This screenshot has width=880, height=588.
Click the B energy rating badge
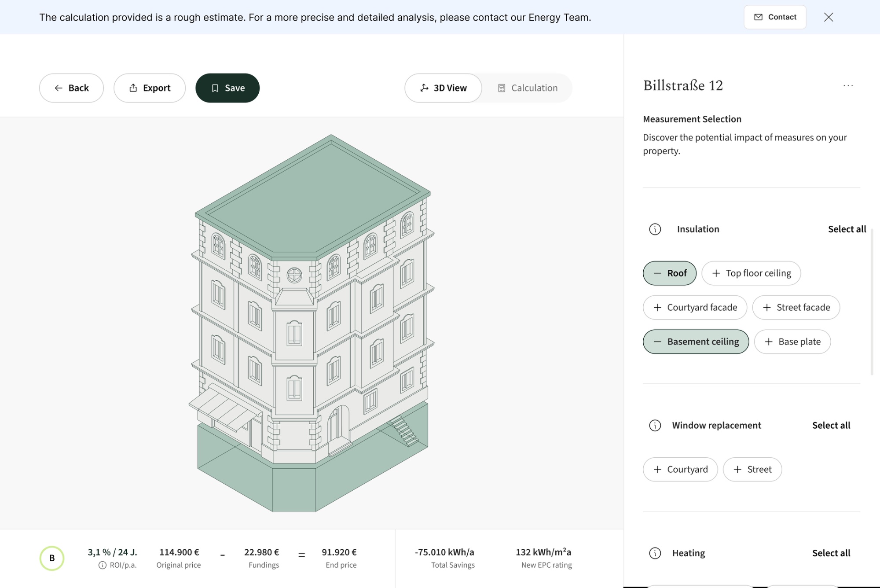point(52,558)
